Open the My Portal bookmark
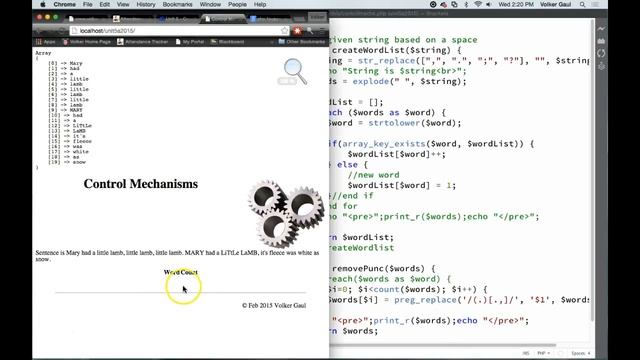This screenshot has width=640, height=360. pos(190,42)
